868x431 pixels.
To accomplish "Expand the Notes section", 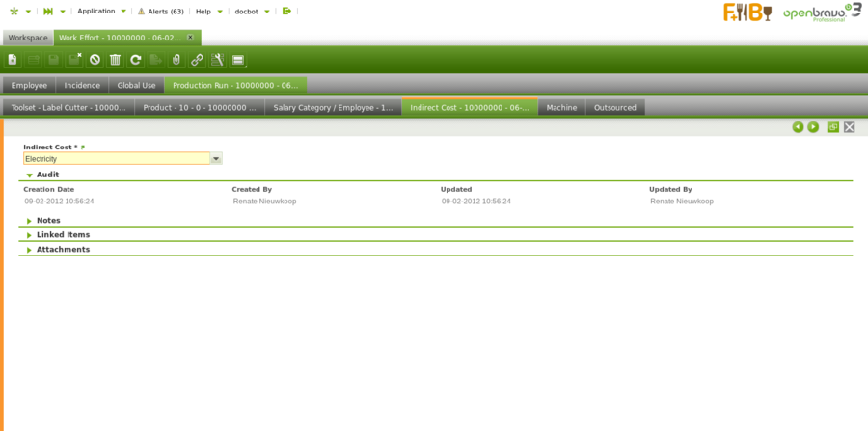I will (x=30, y=221).
